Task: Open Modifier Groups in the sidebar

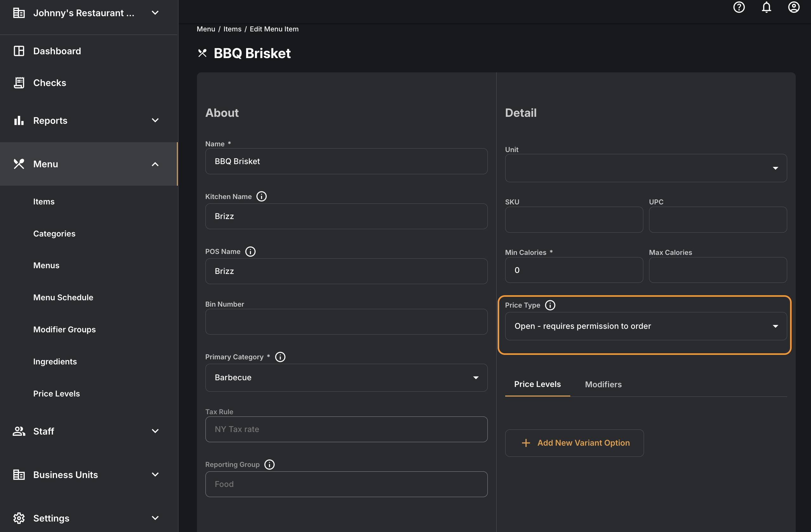Action: pyautogui.click(x=64, y=329)
